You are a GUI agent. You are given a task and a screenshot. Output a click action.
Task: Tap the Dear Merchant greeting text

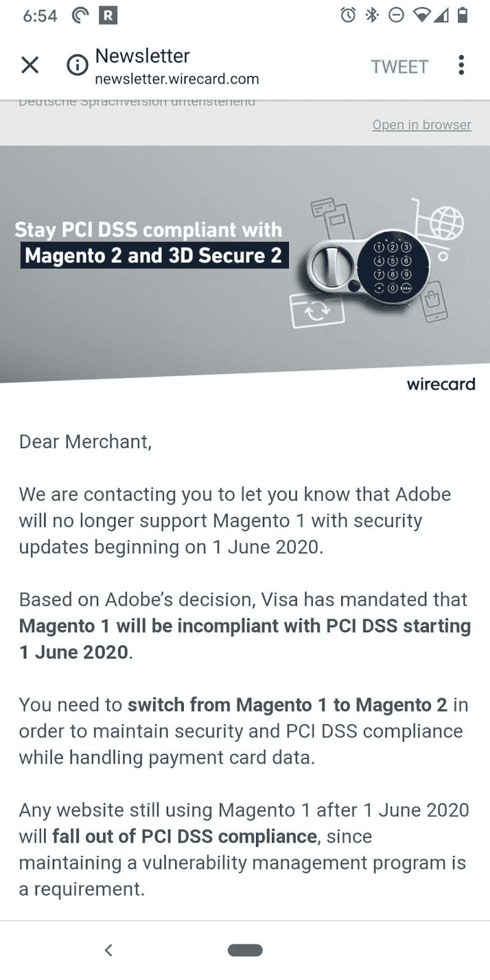click(85, 442)
